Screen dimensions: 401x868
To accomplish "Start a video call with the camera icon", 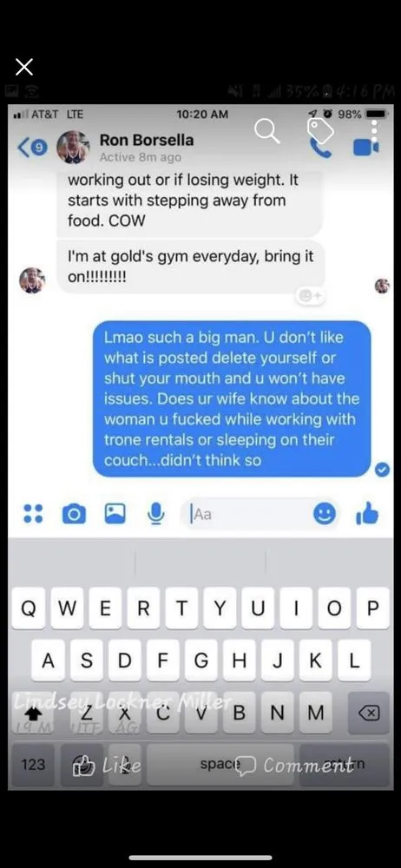I will point(366,148).
